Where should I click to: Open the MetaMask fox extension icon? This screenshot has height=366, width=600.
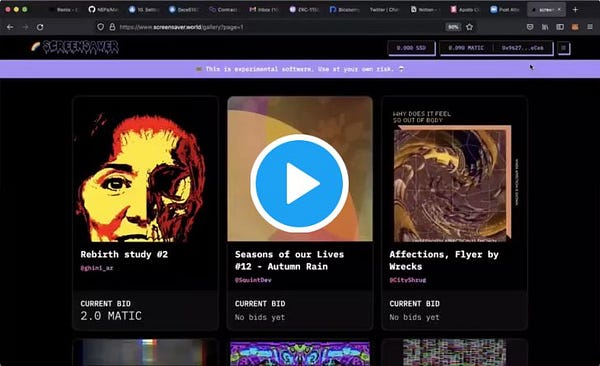(575, 27)
